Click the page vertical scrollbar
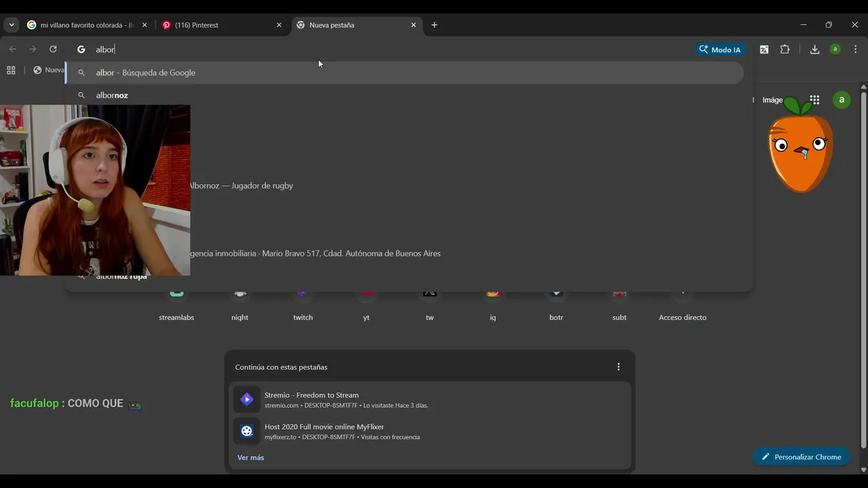 tap(863, 271)
